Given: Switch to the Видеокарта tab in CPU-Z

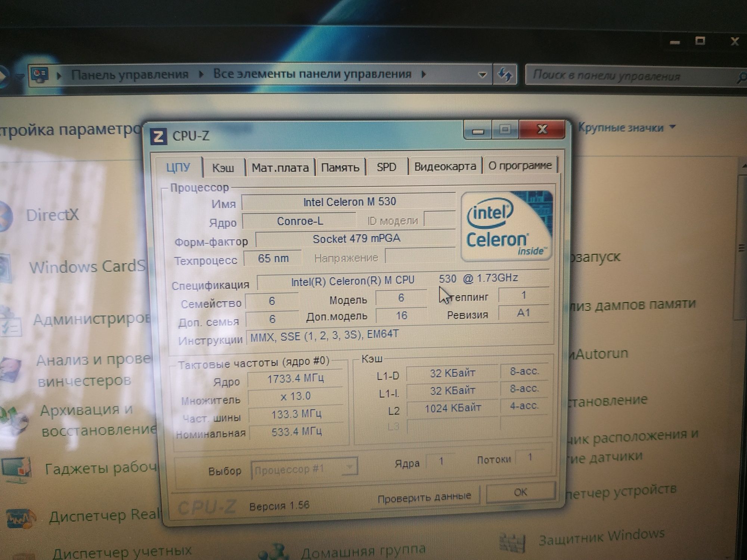Looking at the screenshot, I should (445, 166).
